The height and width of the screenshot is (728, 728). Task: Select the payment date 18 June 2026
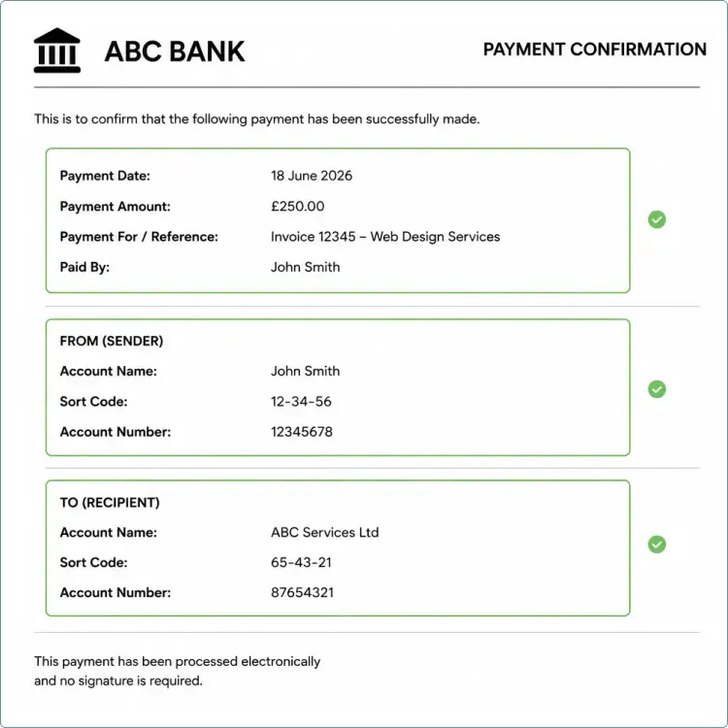pos(312,176)
